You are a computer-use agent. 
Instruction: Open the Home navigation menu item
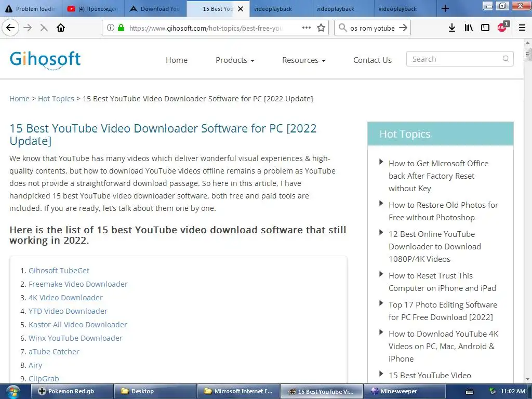coord(177,60)
